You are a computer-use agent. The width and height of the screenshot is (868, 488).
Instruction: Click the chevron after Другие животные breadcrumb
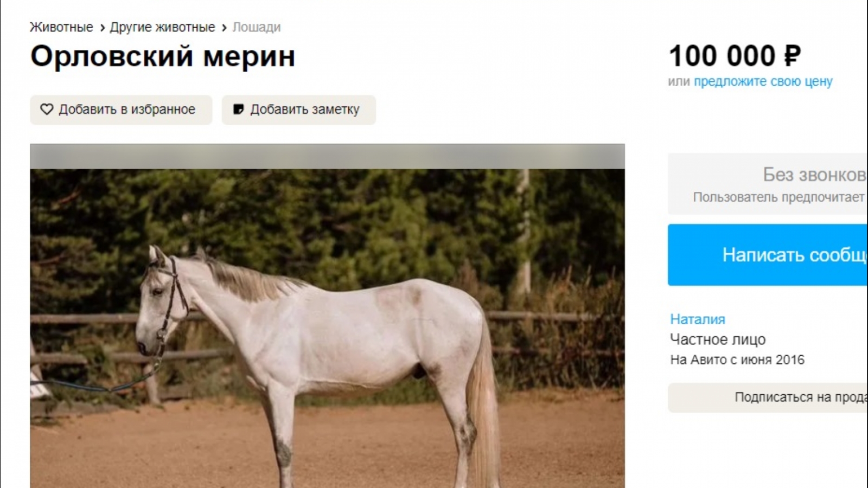(x=224, y=28)
